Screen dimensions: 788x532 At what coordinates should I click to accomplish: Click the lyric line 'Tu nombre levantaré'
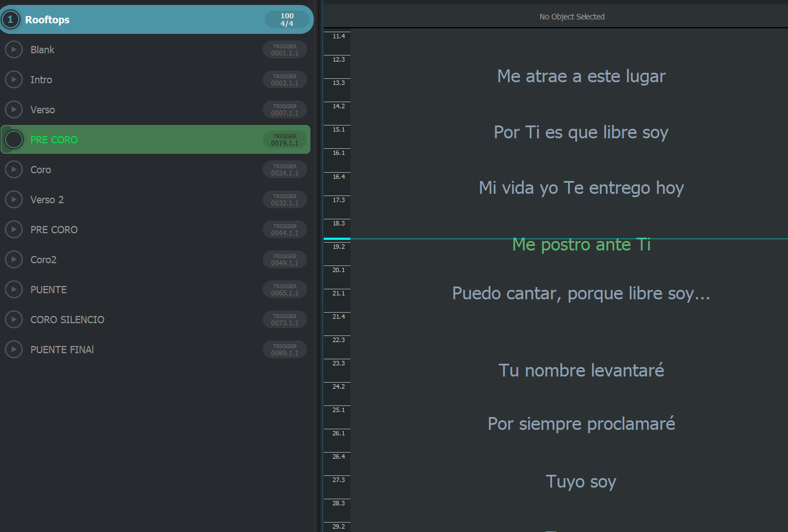pos(581,370)
